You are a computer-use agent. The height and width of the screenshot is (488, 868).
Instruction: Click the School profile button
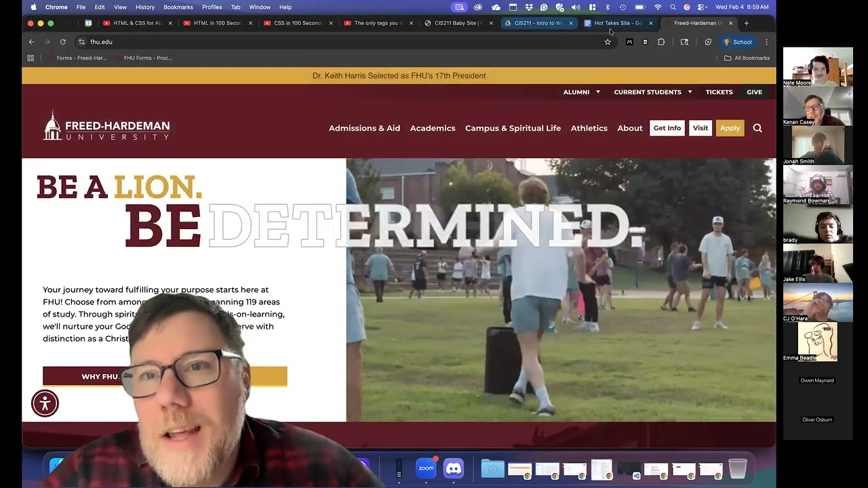pos(738,42)
